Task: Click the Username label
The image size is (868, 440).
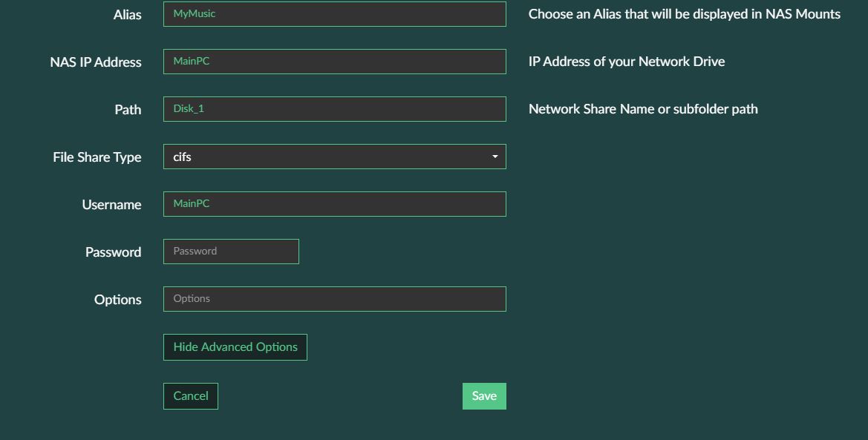Action: (111, 205)
